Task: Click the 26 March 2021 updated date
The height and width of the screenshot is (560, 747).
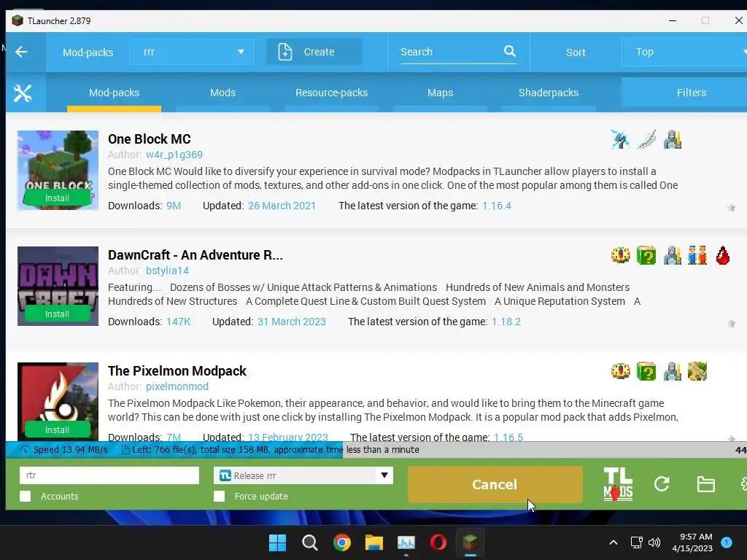Action: (282, 206)
